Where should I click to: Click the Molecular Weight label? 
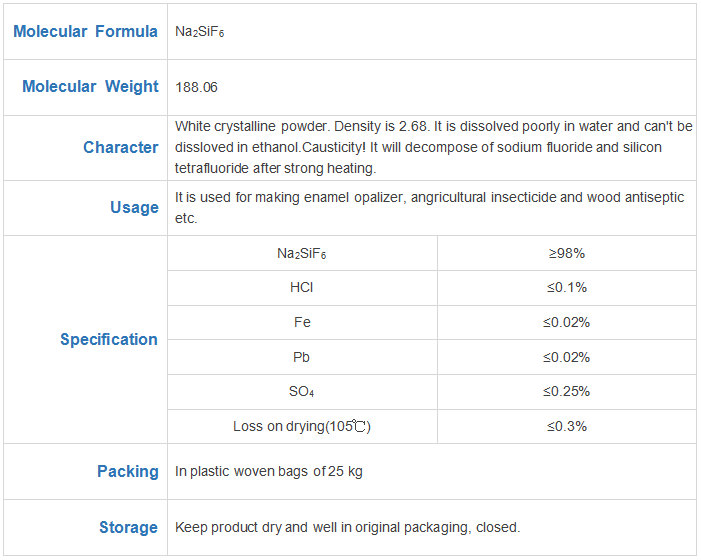click(90, 86)
